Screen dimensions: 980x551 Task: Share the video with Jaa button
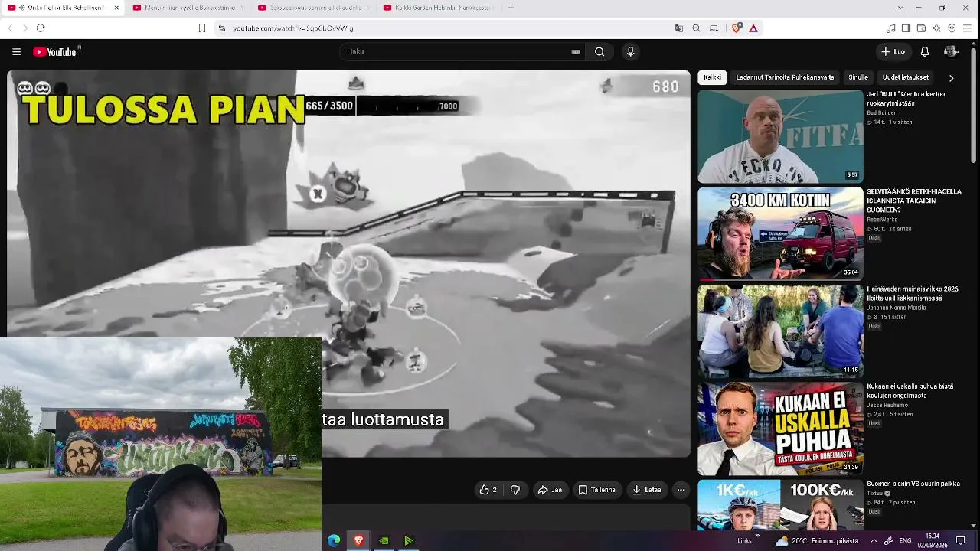550,490
